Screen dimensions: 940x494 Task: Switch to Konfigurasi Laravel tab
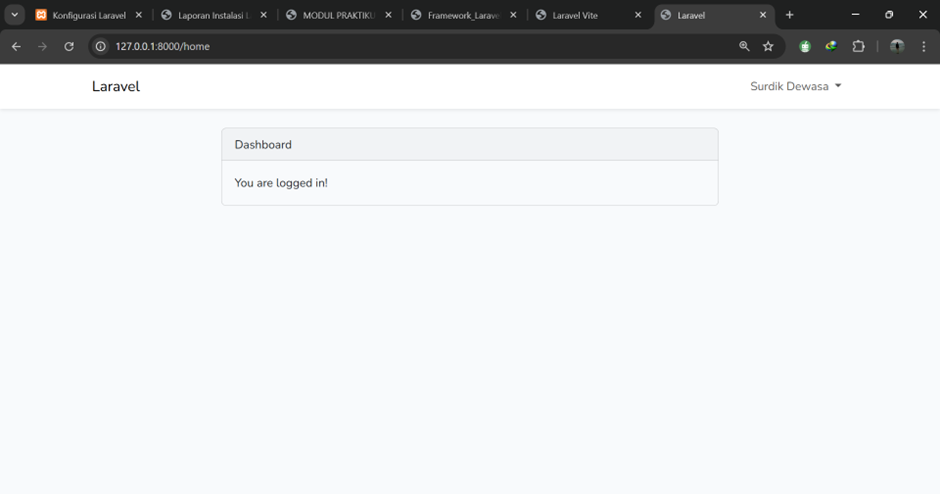[x=88, y=15]
